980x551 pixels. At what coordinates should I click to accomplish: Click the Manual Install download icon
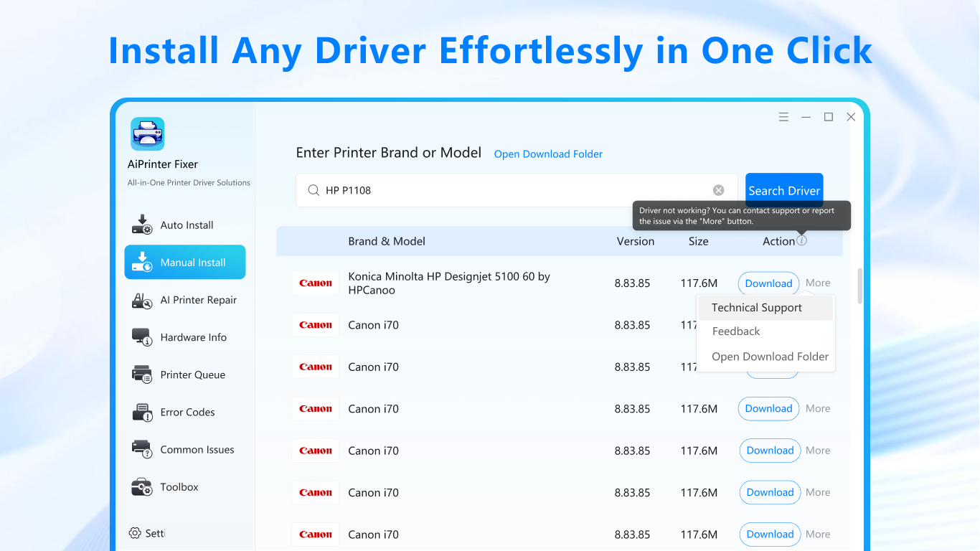pyautogui.click(x=142, y=262)
